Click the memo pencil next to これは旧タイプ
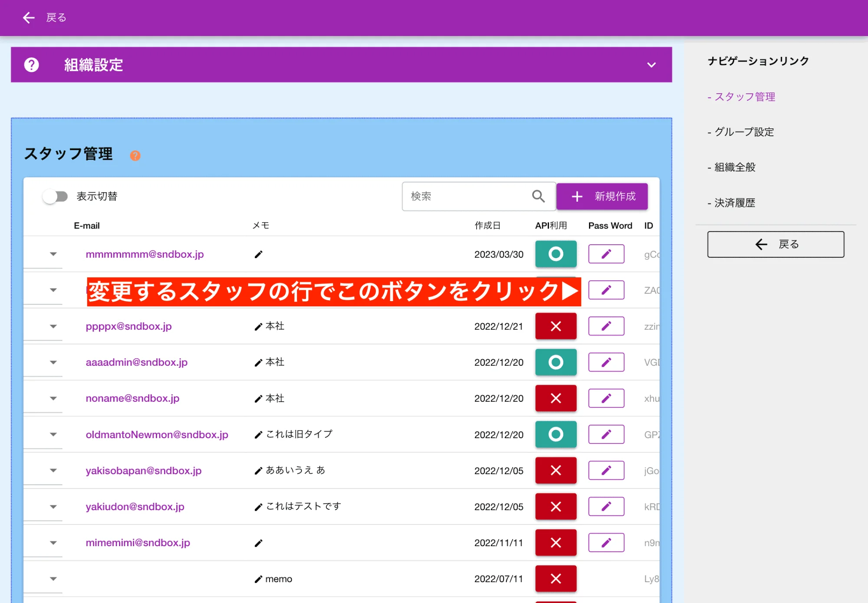 [x=257, y=434]
